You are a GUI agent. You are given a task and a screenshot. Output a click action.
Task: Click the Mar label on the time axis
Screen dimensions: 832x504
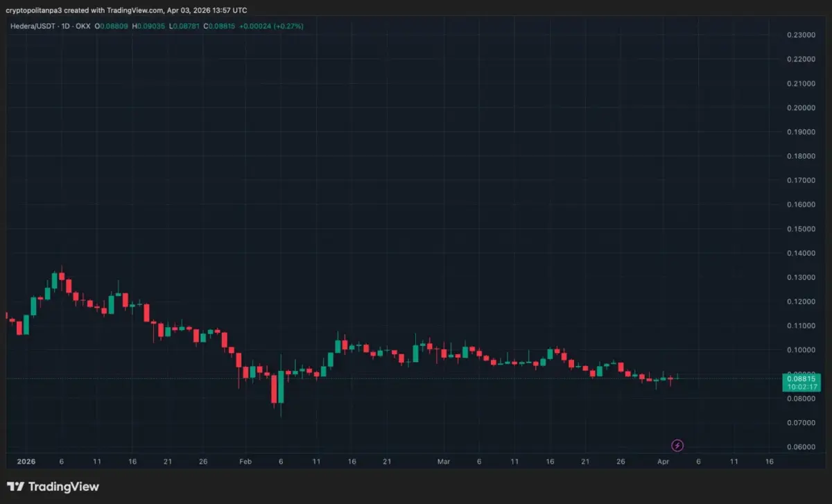click(x=443, y=461)
